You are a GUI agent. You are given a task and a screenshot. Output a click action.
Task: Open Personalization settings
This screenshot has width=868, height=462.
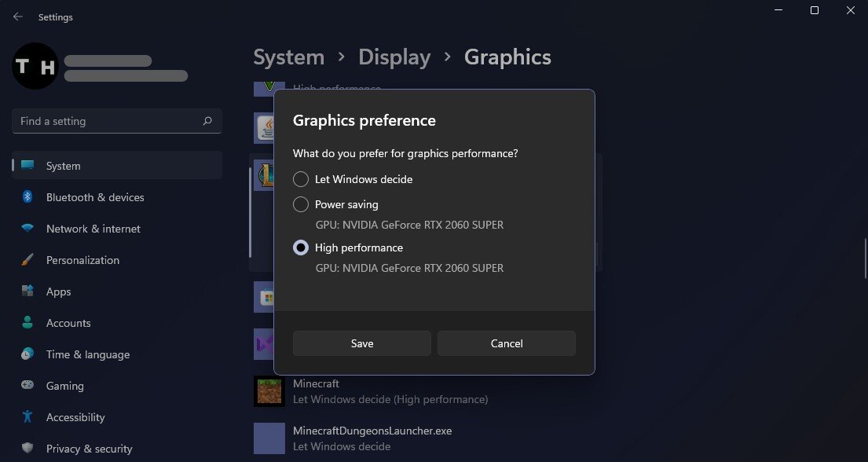point(117,260)
